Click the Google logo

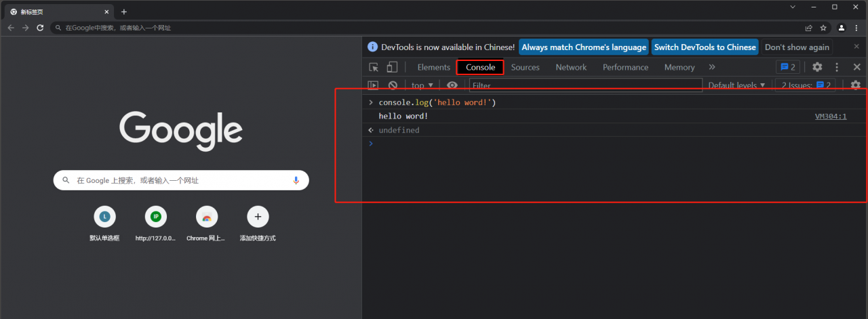coord(181,131)
